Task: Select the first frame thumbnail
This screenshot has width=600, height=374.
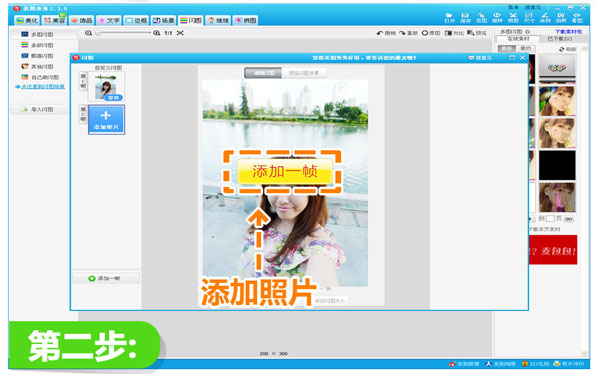Action: [106, 87]
